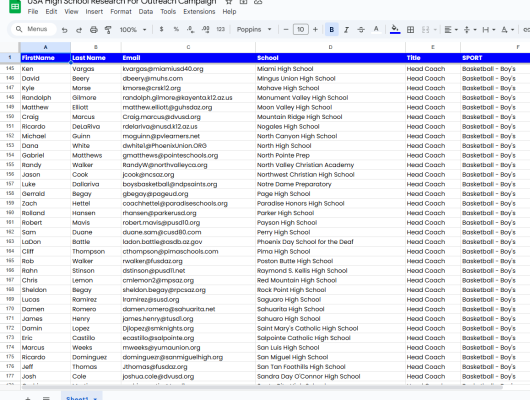Format as percent
The height and width of the screenshot is (400, 530).
176,29
